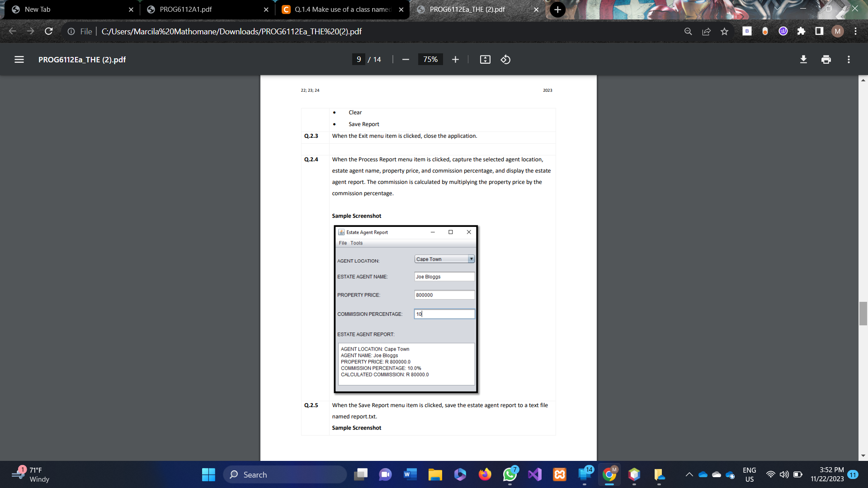The width and height of the screenshot is (868, 488).
Task: Rotate the PDF counterclockwise
Action: pos(505,60)
